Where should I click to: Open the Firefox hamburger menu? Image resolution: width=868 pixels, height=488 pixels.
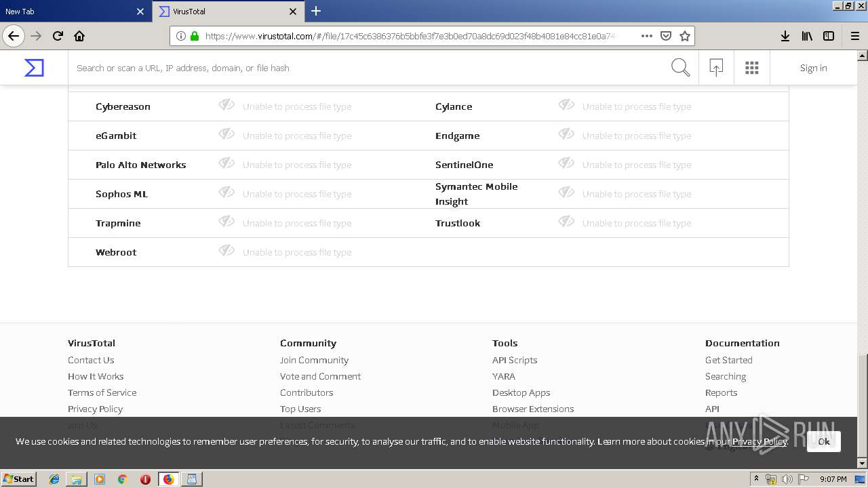854,36
